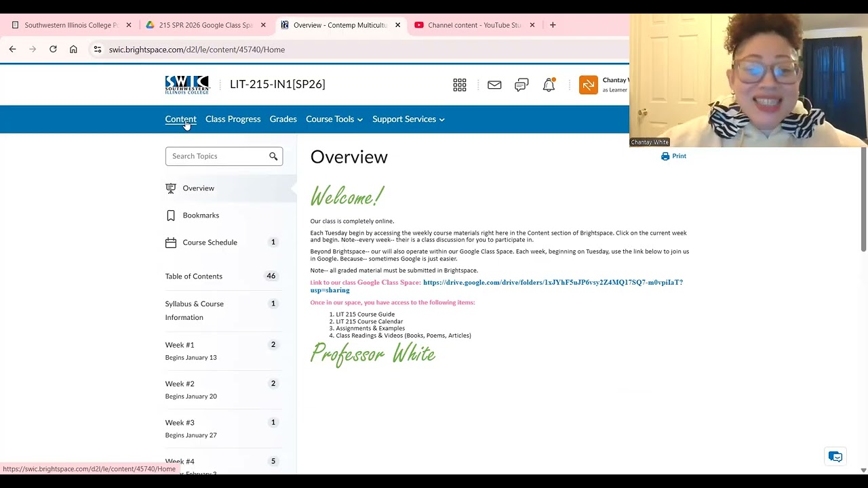This screenshot has width=868, height=488.
Task: Reload the current page
Action: (x=53, y=49)
